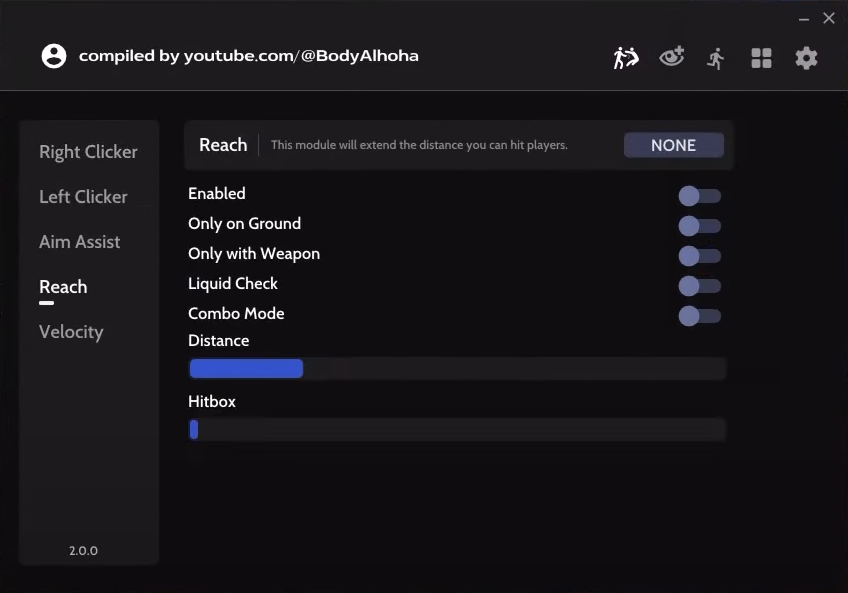Image resolution: width=848 pixels, height=593 pixels.
Task: Minimize the client window
Action: (804, 19)
